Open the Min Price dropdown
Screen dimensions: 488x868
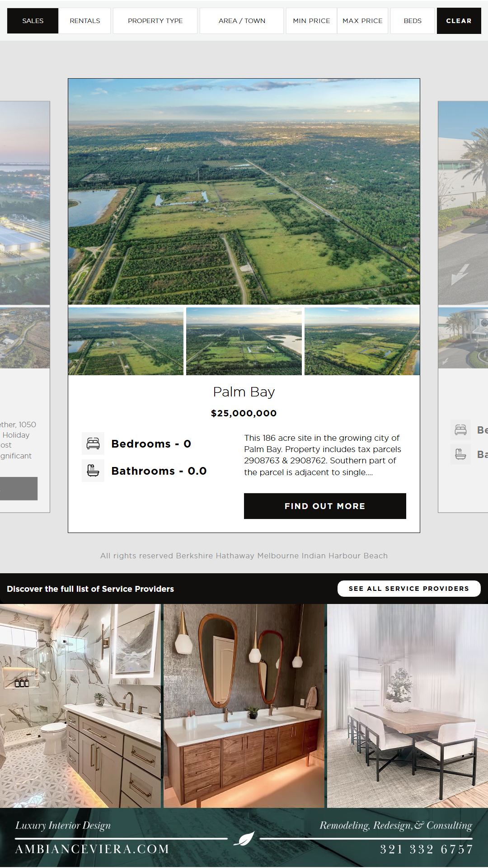[311, 21]
